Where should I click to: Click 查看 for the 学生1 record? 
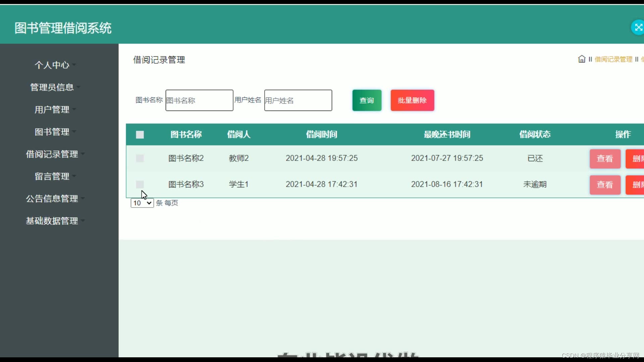[x=605, y=185]
